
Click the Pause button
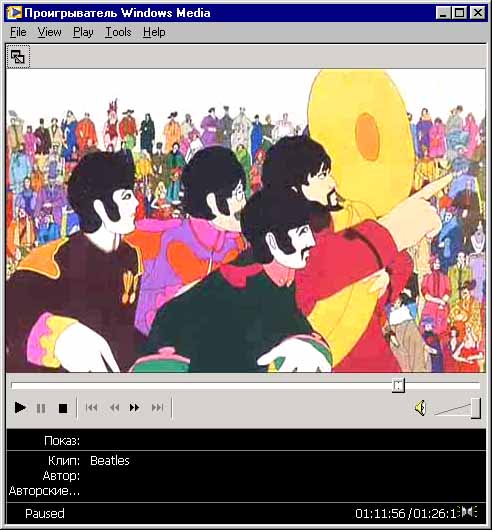41,408
